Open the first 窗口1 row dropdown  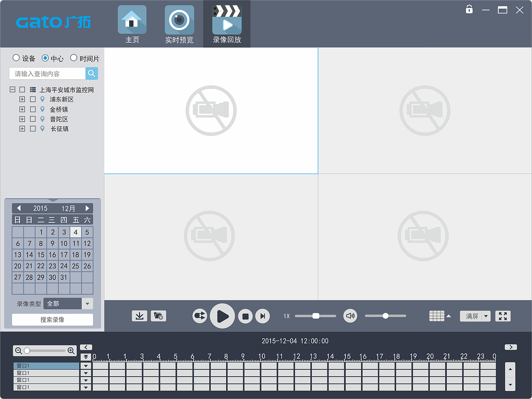point(86,366)
